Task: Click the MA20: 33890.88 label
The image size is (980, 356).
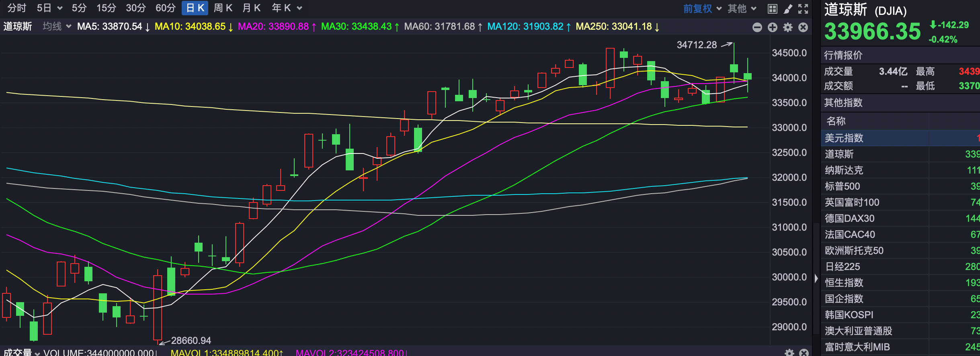Action: click(277, 27)
